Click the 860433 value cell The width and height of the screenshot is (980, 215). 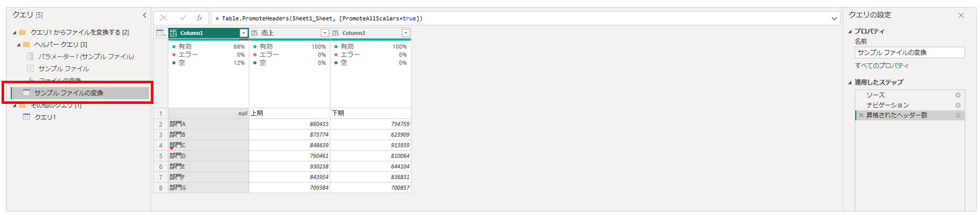289,124
